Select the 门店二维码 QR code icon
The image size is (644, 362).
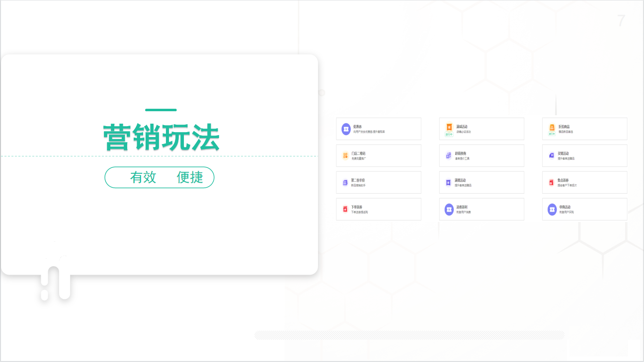tap(345, 155)
